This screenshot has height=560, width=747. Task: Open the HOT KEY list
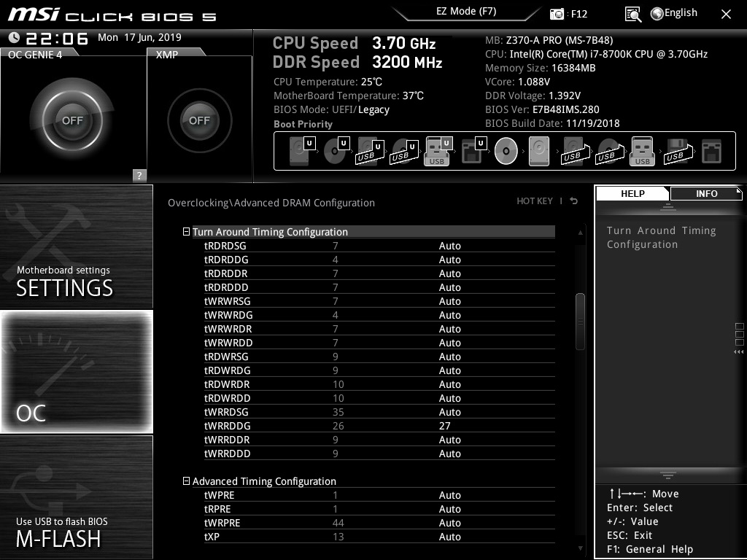pos(535,201)
